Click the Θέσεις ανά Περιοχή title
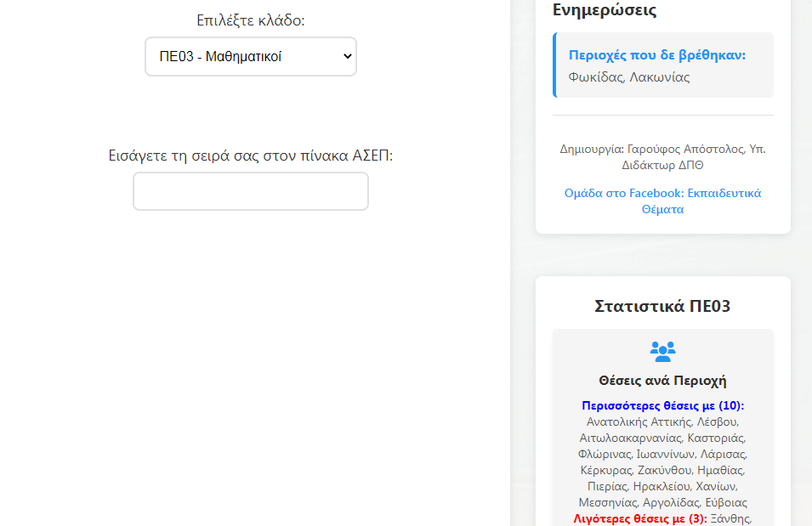812x526 pixels. point(662,381)
